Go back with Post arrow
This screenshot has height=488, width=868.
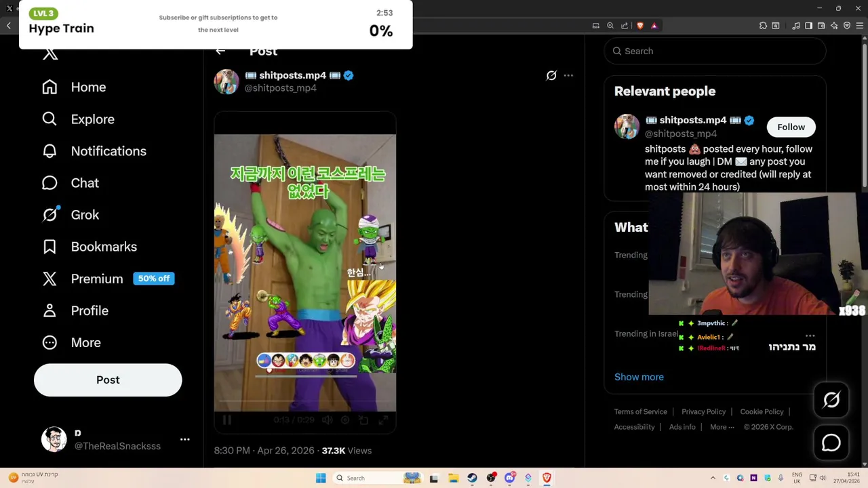[220, 52]
